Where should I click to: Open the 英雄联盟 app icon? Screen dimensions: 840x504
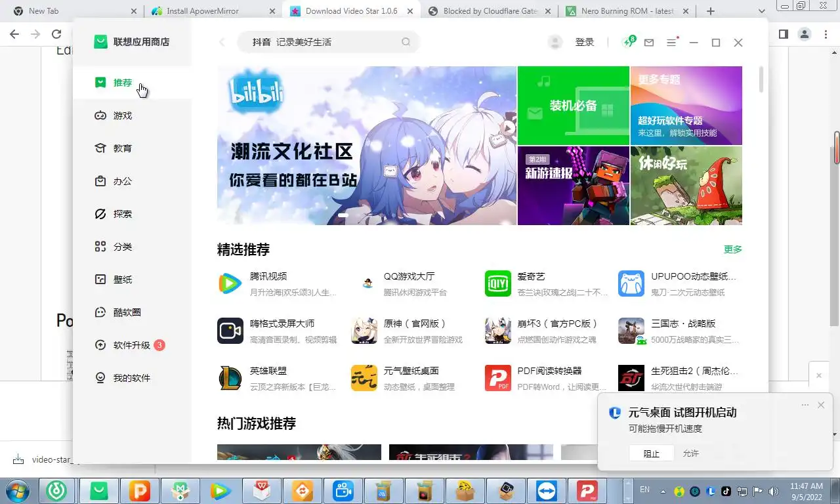(230, 378)
